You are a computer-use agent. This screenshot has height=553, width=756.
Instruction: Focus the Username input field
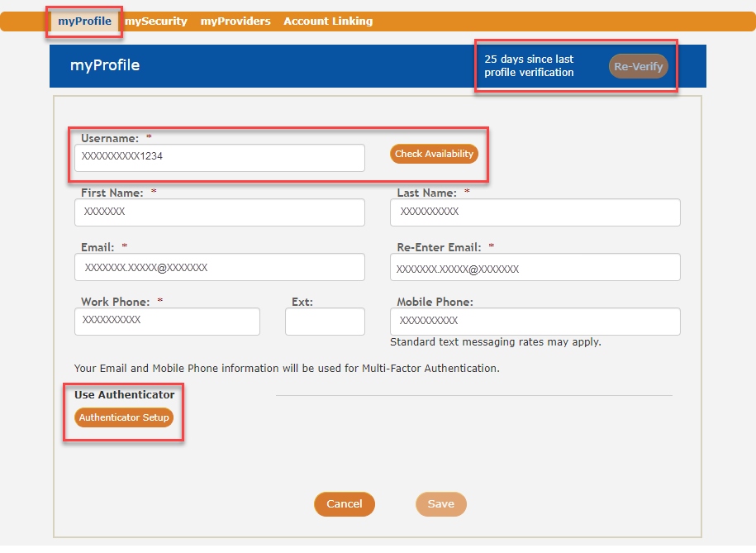click(x=219, y=158)
